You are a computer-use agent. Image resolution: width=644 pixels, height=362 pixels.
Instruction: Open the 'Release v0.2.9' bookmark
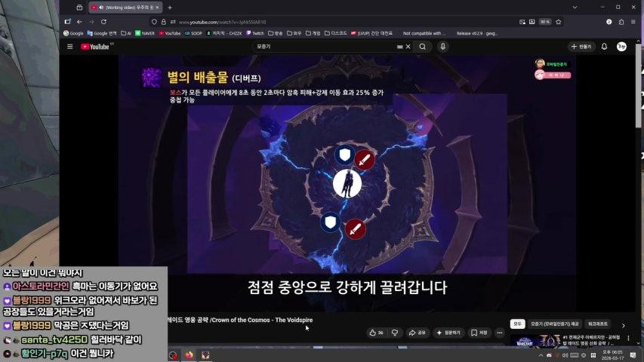(x=477, y=33)
